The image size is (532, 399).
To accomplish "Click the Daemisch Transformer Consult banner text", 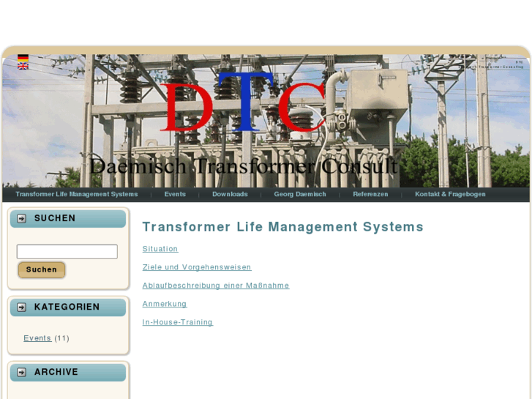I will (x=243, y=166).
